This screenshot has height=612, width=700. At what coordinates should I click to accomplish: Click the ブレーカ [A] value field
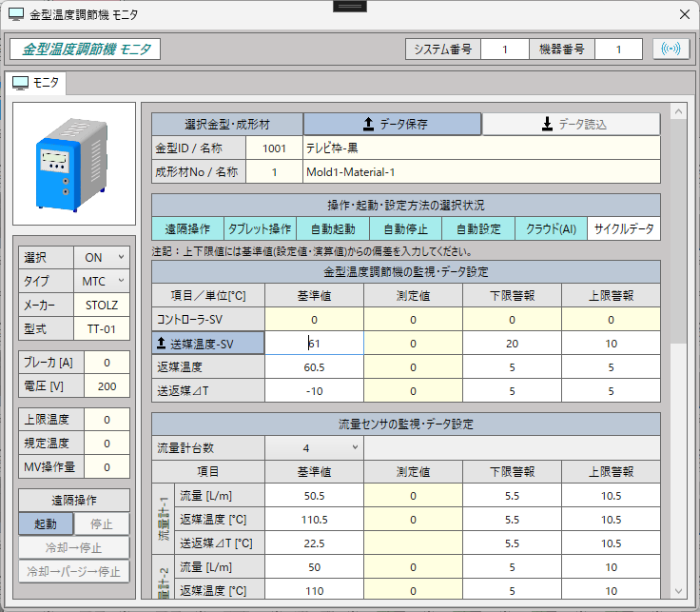click(107, 363)
